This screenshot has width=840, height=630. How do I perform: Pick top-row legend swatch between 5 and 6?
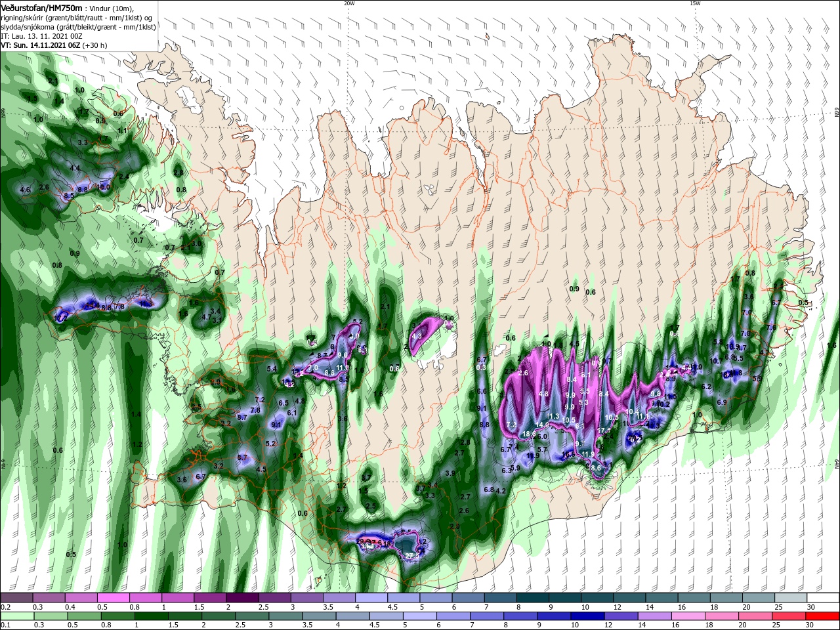pos(436,598)
